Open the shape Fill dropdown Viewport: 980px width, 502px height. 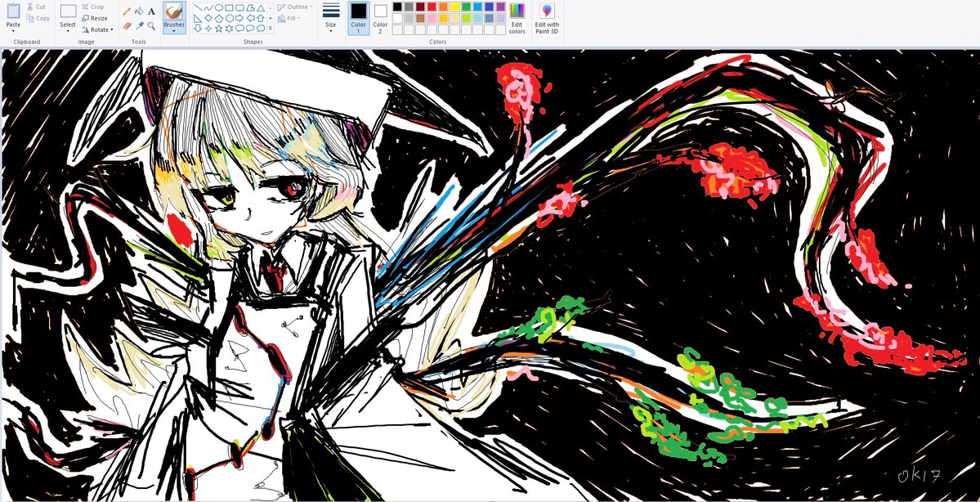(x=289, y=18)
